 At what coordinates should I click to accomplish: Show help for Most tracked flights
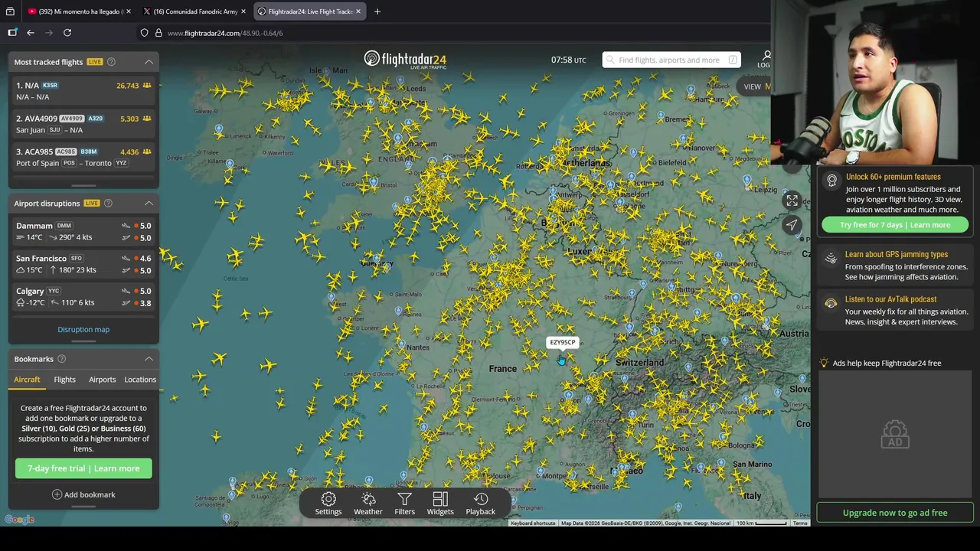point(111,62)
